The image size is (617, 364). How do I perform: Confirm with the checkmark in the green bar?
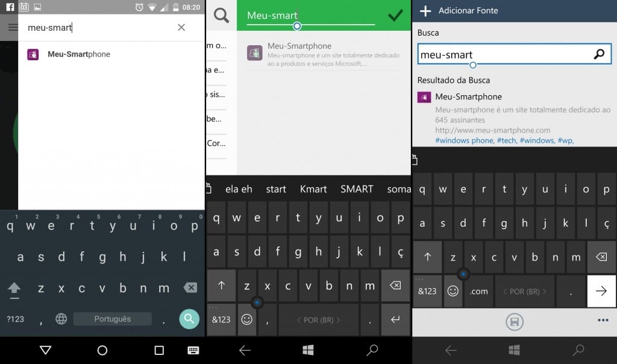click(x=395, y=16)
